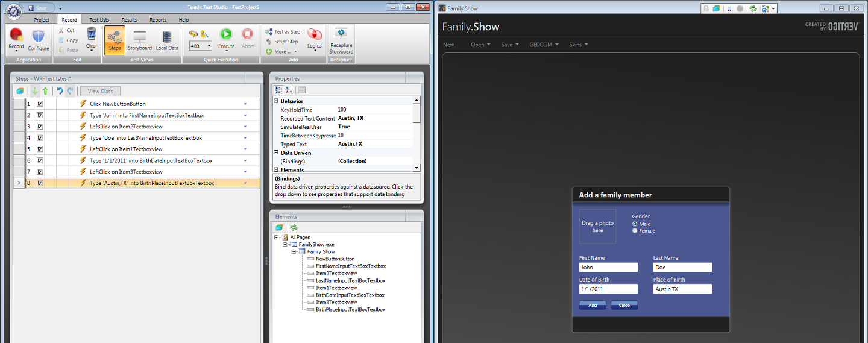Move step down with green down arrow
Image resolution: width=868 pixels, height=343 pixels.
[x=34, y=91]
